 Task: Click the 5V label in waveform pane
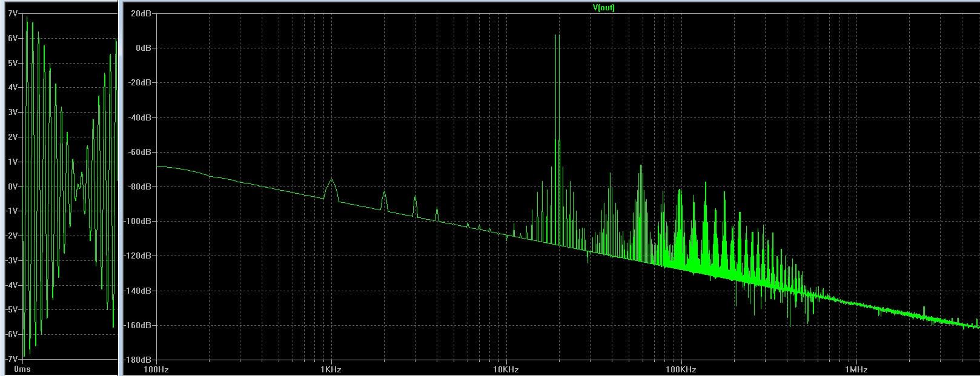tap(13, 63)
